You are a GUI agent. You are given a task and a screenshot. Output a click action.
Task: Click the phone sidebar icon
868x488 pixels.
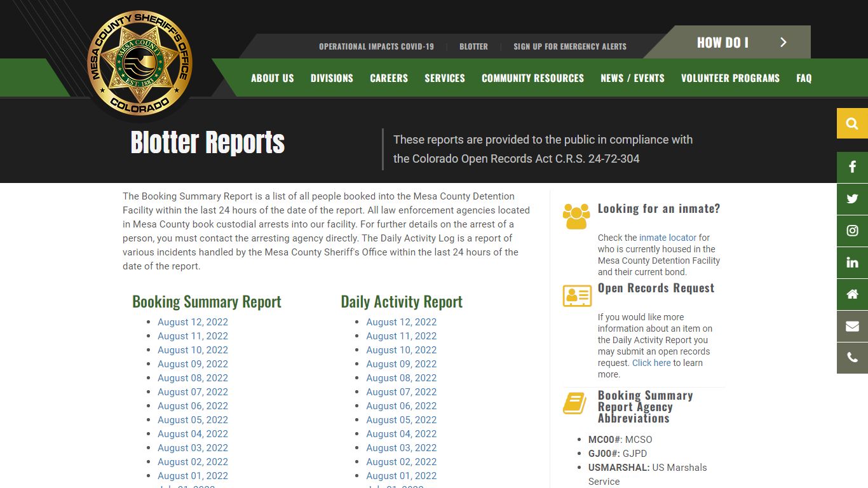click(x=852, y=358)
